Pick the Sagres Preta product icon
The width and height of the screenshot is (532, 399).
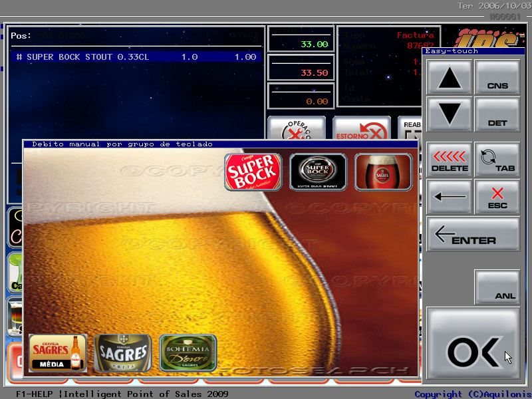122,352
